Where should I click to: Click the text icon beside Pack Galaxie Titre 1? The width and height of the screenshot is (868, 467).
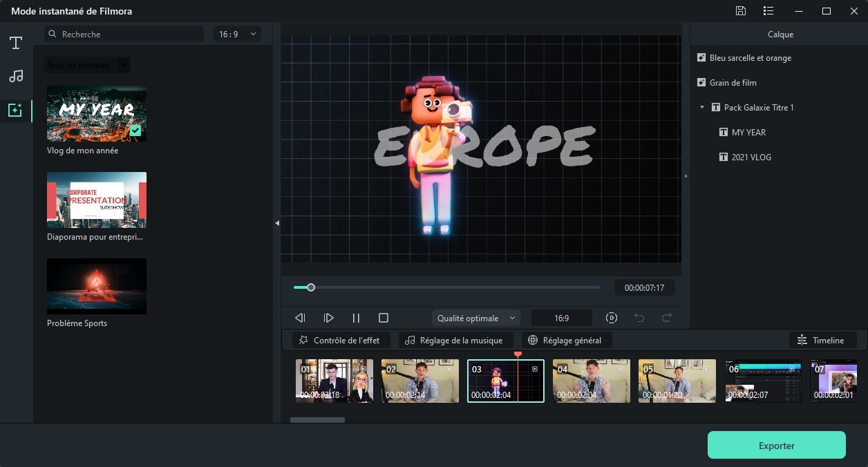point(715,108)
